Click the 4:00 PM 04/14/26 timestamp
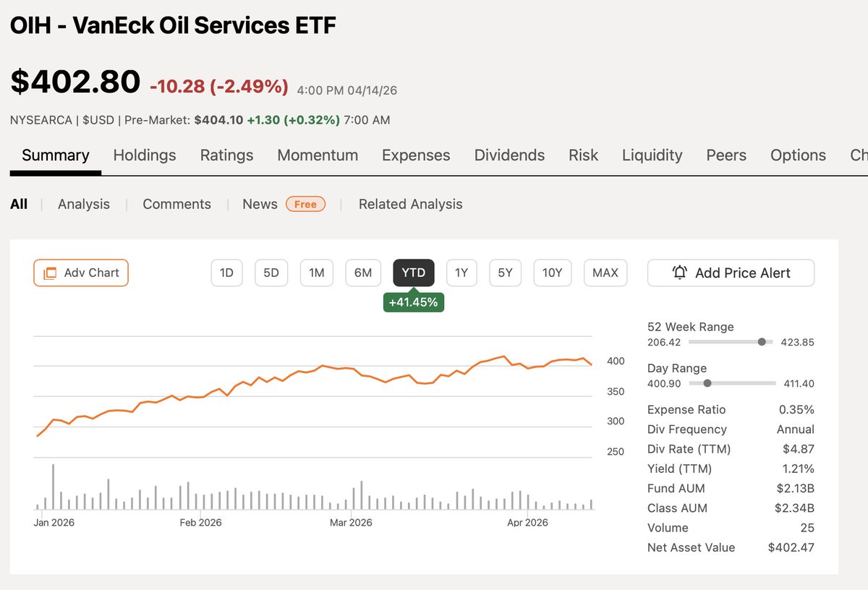Screen dimensions: 868x590 (347, 90)
